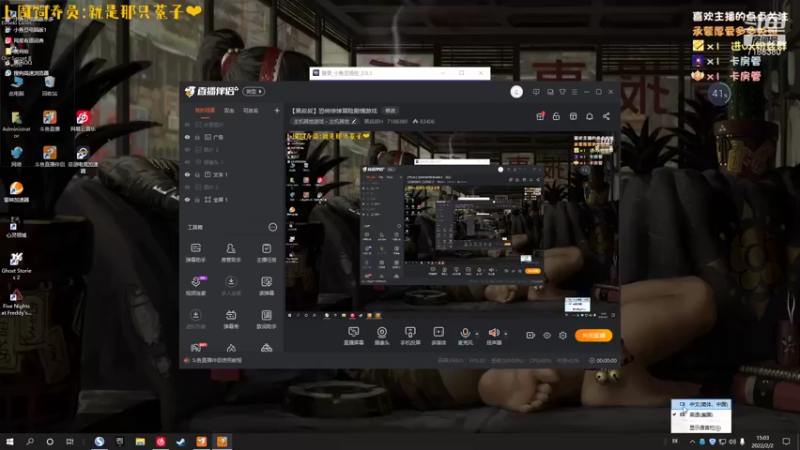Open the 歌词助手 tool

[266, 319]
